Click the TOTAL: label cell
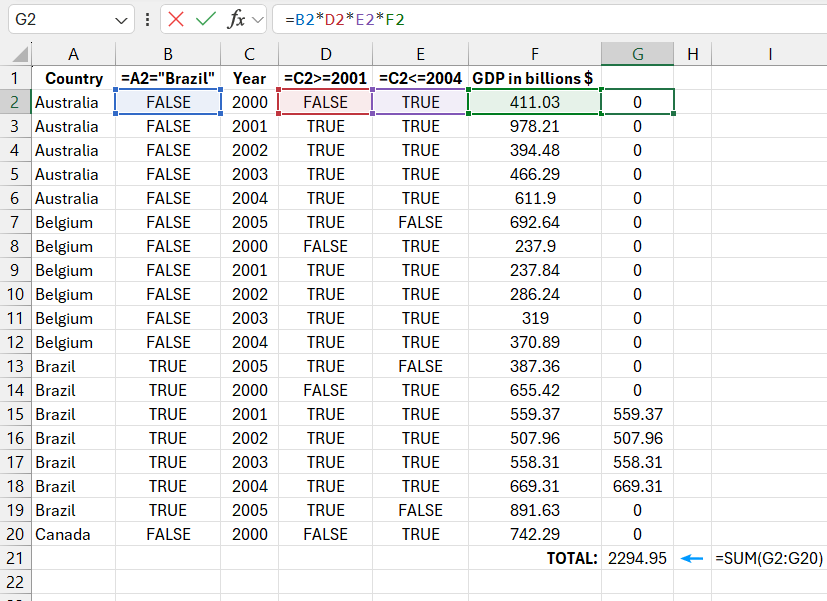Screen dimensions: 827x601 point(560,558)
